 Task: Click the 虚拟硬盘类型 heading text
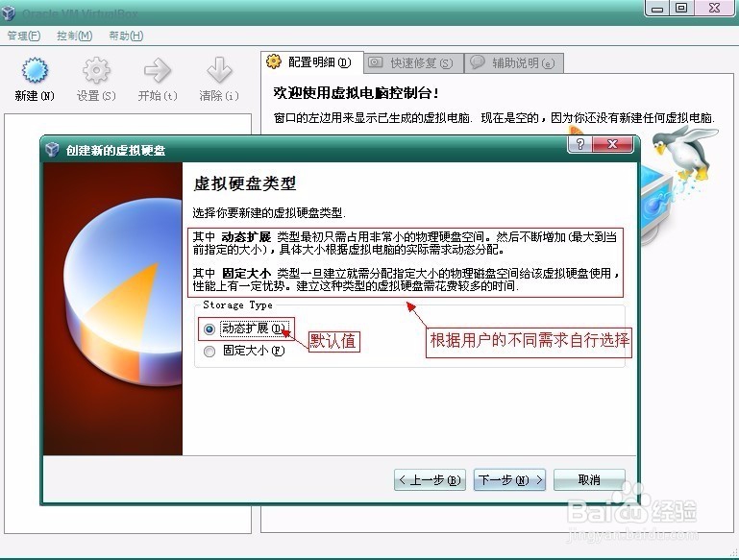pyautogui.click(x=245, y=183)
